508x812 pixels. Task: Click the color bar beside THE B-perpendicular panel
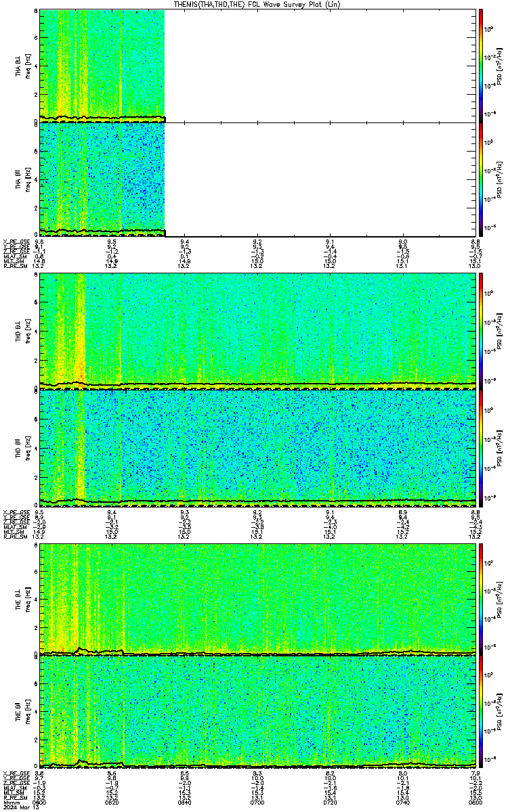(x=481, y=598)
